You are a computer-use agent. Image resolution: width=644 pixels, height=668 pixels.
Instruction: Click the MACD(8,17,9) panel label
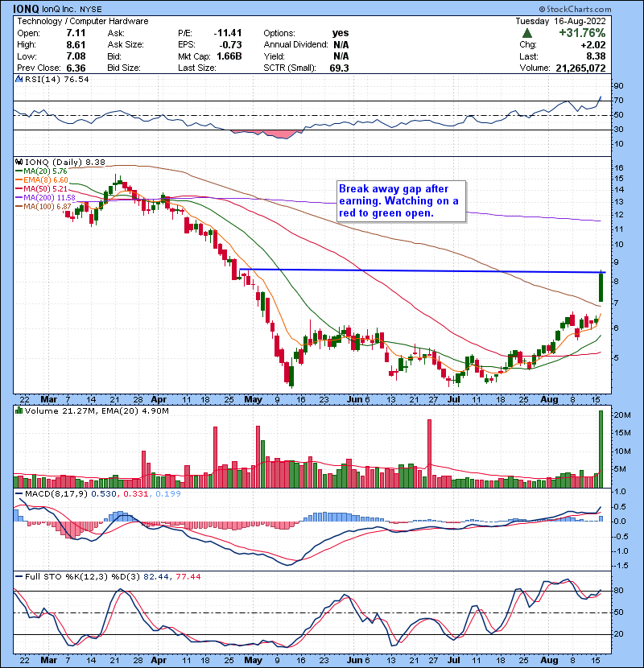coord(56,494)
